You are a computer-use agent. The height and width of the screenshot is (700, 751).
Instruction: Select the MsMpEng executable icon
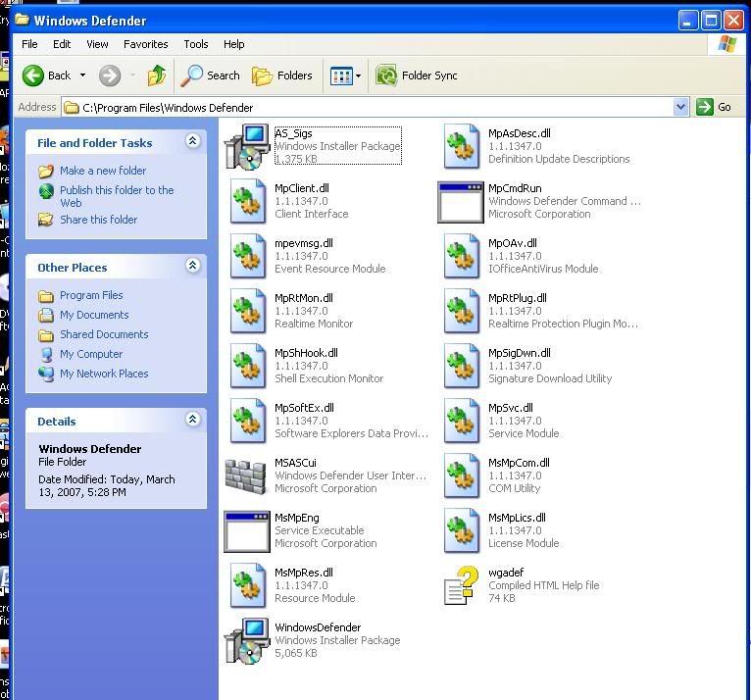(247, 531)
